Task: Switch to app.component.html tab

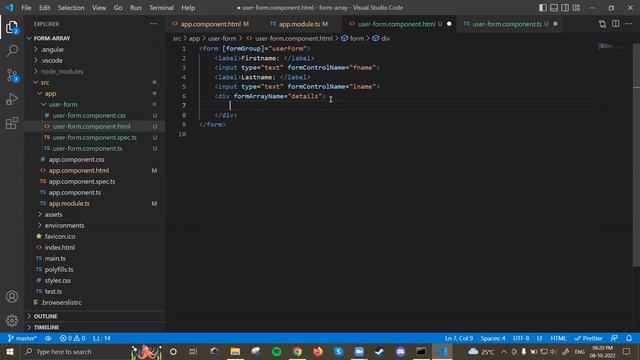Action: pos(211,24)
